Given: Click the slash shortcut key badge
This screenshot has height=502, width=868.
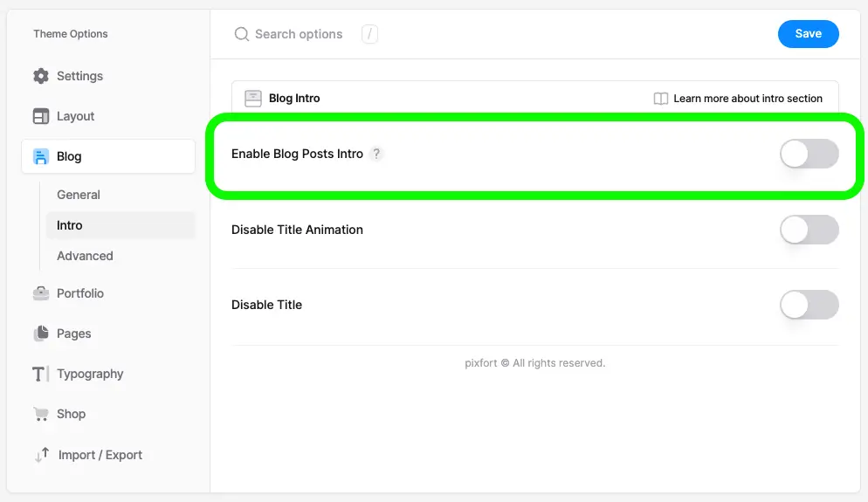Looking at the screenshot, I should click(x=369, y=34).
